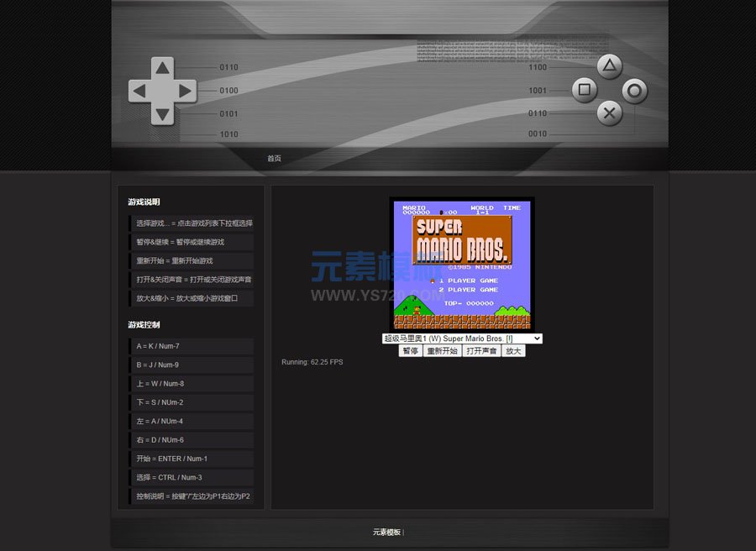Click the '0100' label beside the D-pad

click(x=229, y=91)
